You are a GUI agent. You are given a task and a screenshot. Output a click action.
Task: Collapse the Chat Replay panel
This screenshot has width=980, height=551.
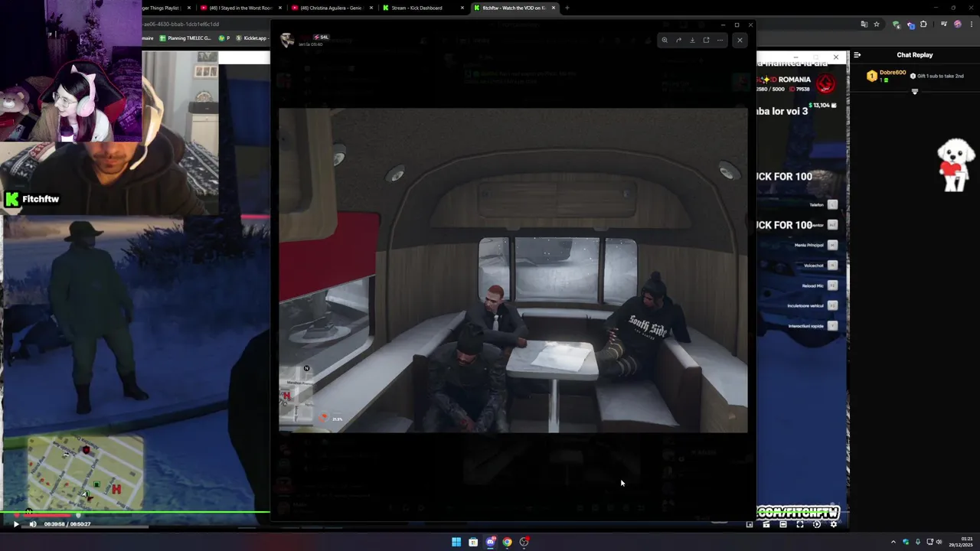857,54
